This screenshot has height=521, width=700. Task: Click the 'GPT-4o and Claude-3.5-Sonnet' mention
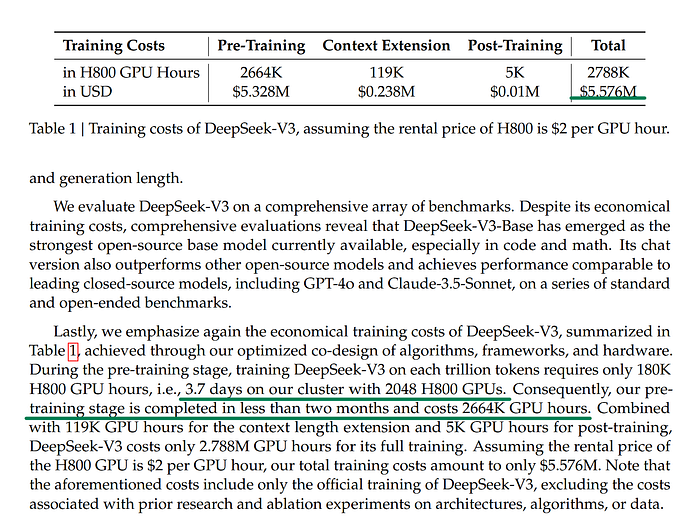point(408,283)
